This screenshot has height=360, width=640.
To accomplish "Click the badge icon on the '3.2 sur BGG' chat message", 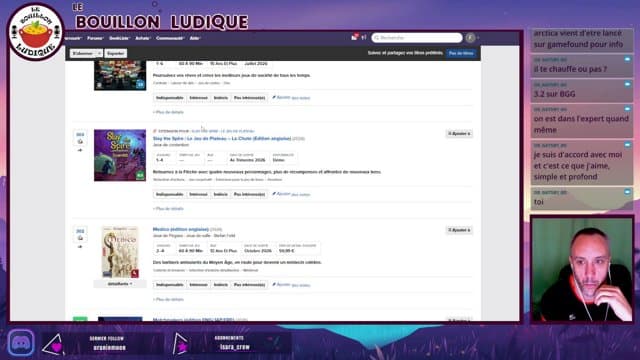I will (x=627, y=84).
